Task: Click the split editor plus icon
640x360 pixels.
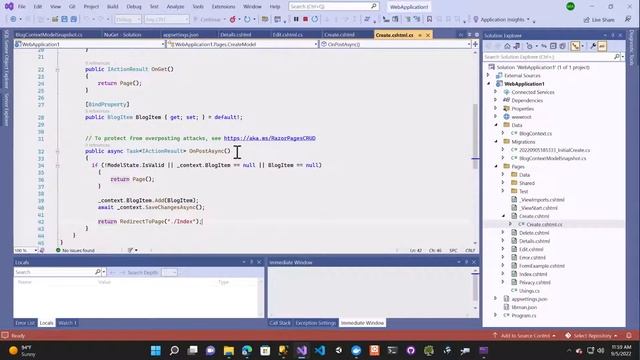Action: tap(475, 44)
